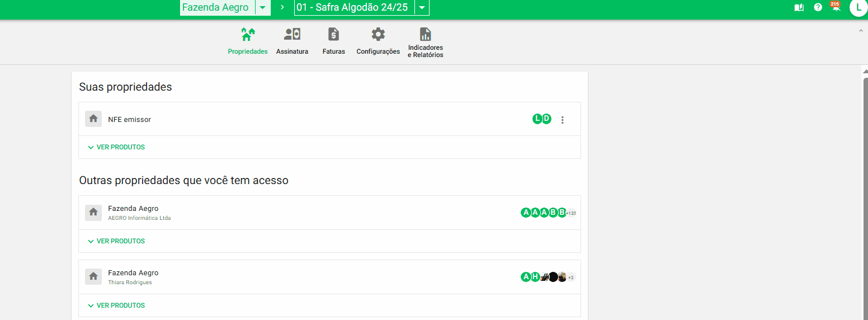Open the book guide icon in header
868x320 pixels.
coord(799,7)
